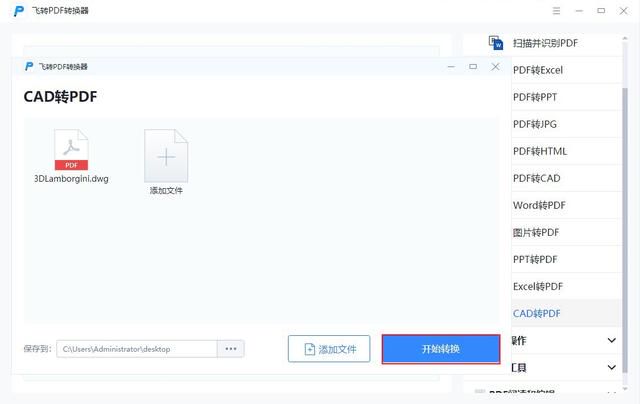Click the logo in CAD转PDF dialog title bar
Screen dimensions: 640x404
(29, 67)
